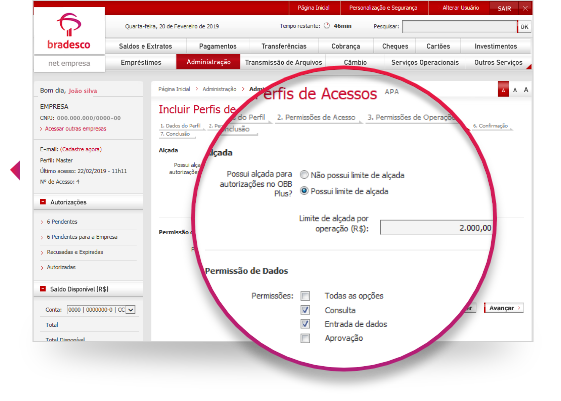Click the Cadastre agora email link
Image resolution: width=561 pixels, height=401 pixels.
tap(81, 149)
